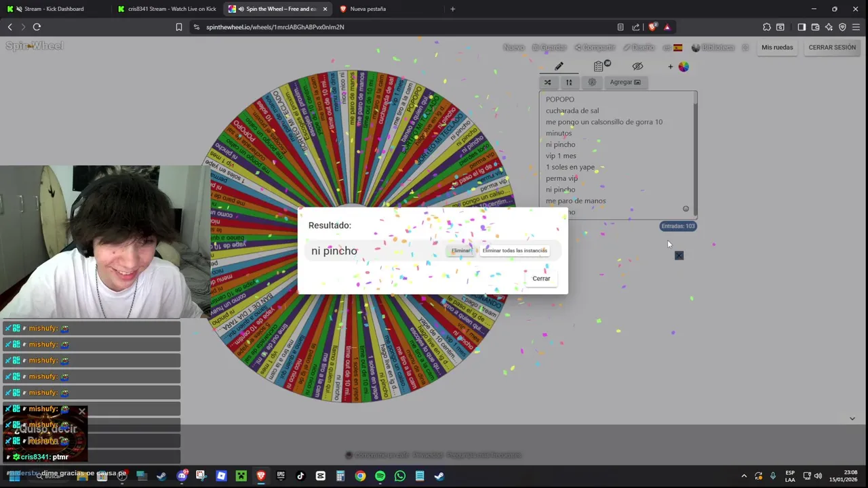868x488 pixels.
Task: Toggle fullscreen icon next to Biblioteca
Action: click(x=745, y=47)
